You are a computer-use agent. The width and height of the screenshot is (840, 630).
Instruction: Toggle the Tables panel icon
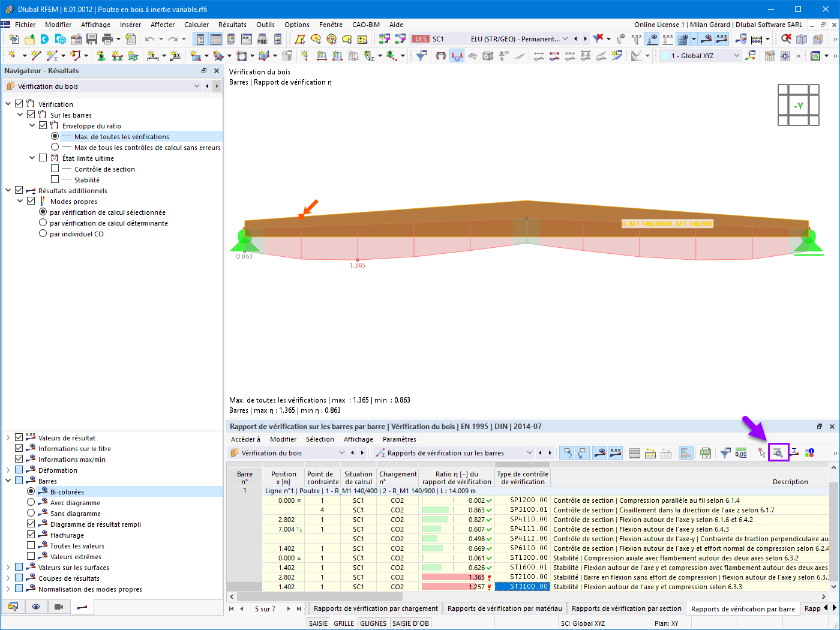216,39
